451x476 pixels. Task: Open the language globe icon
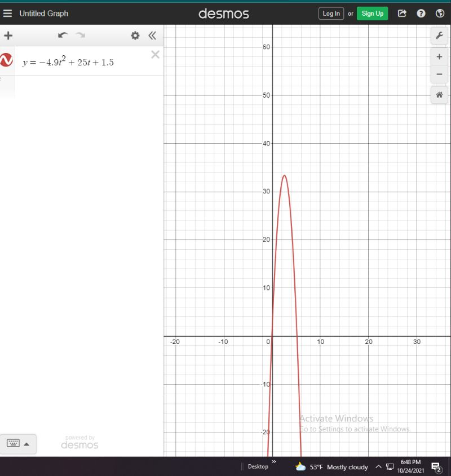point(440,14)
